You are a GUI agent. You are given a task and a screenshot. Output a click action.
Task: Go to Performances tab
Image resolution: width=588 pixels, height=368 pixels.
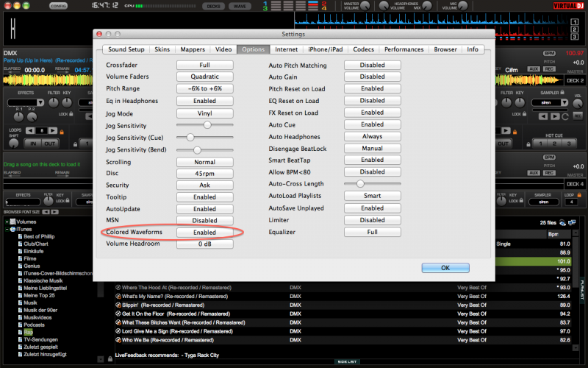tap(404, 49)
